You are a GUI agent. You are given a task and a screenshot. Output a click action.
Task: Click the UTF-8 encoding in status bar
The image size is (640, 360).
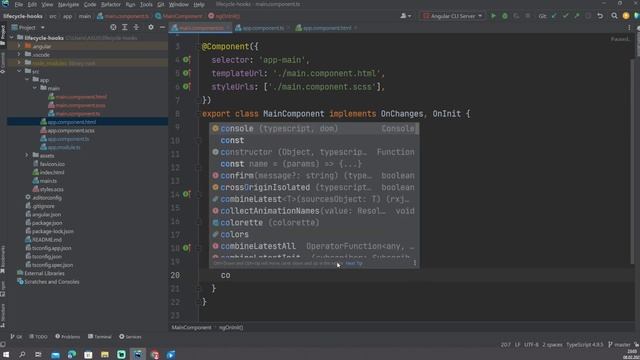click(531, 345)
